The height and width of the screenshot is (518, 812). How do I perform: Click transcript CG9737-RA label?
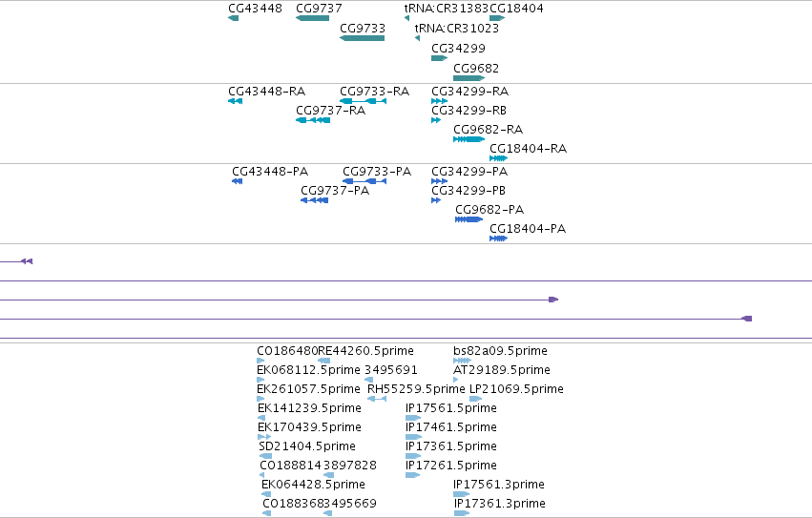click(x=330, y=111)
